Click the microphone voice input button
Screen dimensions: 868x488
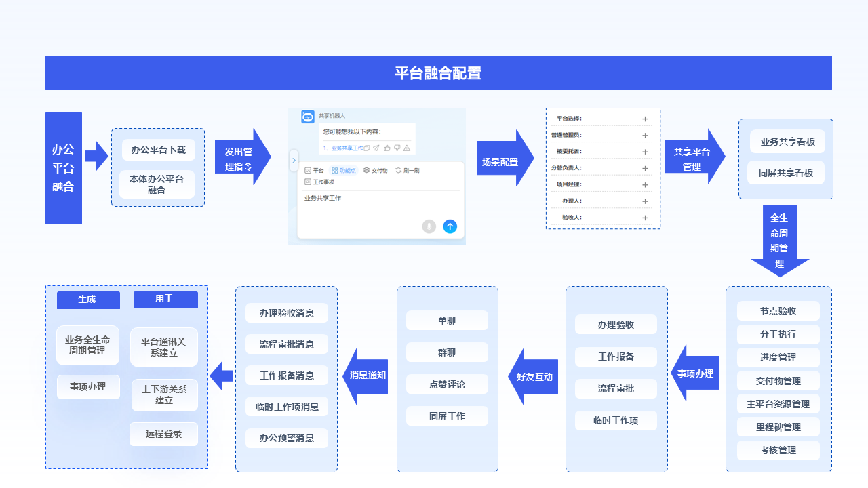(x=429, y=226)
